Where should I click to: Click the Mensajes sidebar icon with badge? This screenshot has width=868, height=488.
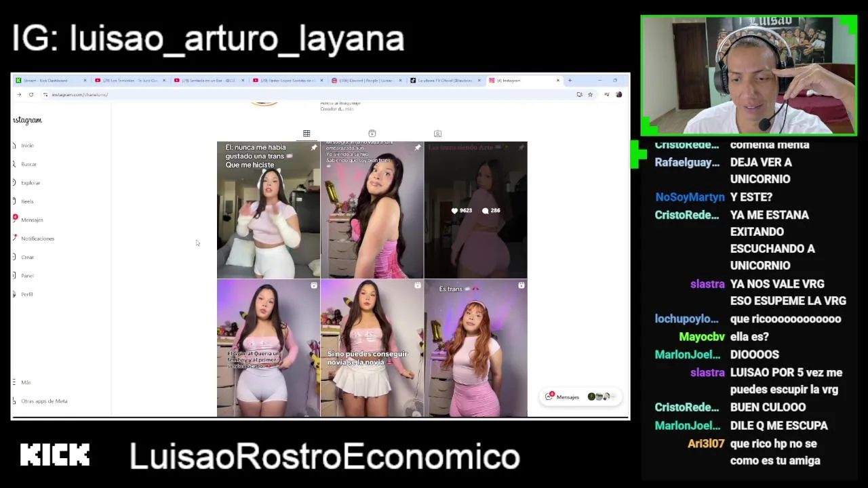click(15, 219)
